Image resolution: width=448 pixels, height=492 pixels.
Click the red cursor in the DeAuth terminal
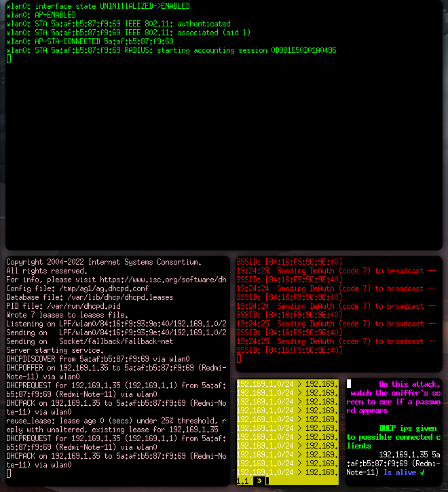click(x=239, y=358)
